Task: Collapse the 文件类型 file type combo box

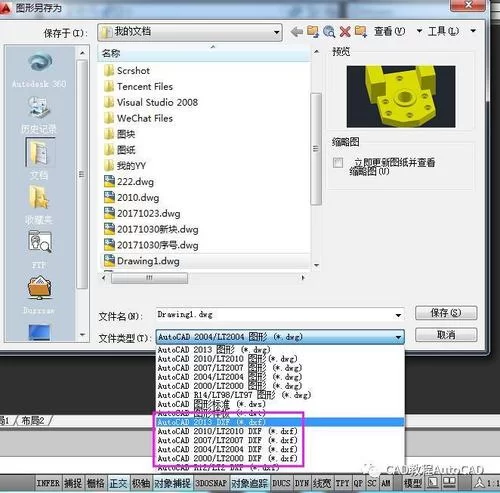Action: coord(398,337)
